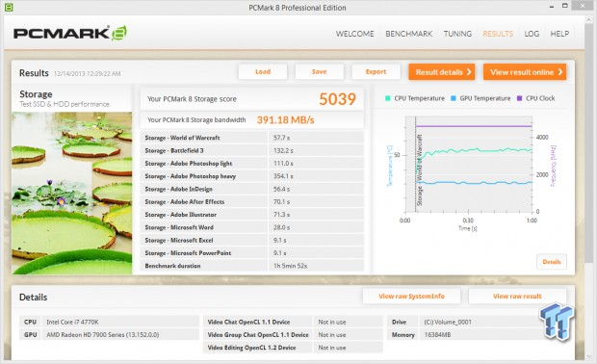Click the purple CPU Clock line in chart
The width and height of the screenshot is (597, 364).
coord(474,126)
